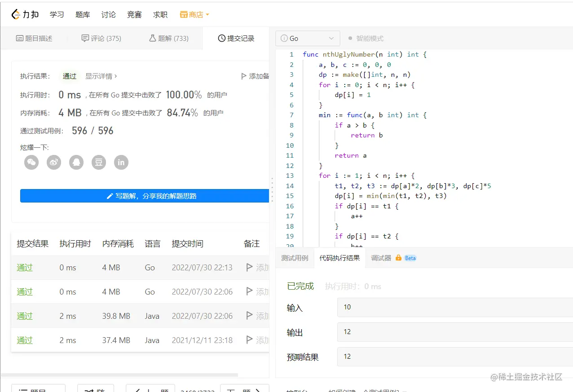Switch to 测试用例 tab
Viewport: 573px width, 392px height.
coord(295,258)
